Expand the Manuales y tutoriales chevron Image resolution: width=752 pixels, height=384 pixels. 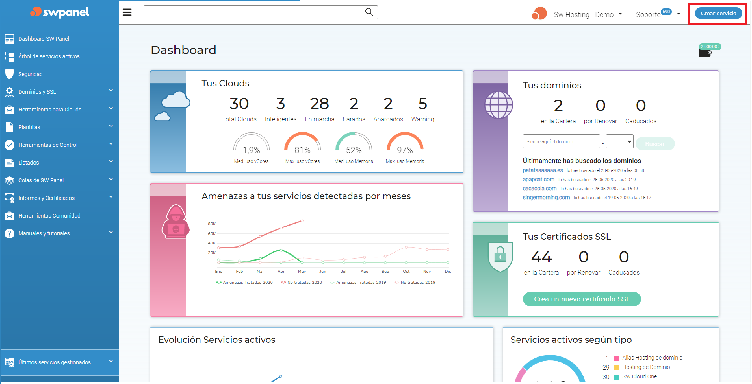click(111, 233)
